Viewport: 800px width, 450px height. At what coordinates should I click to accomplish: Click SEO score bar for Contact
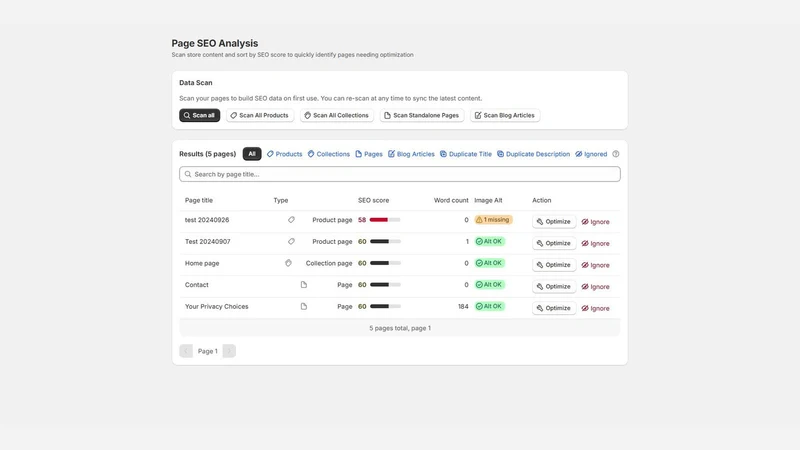tap(385, 285)
